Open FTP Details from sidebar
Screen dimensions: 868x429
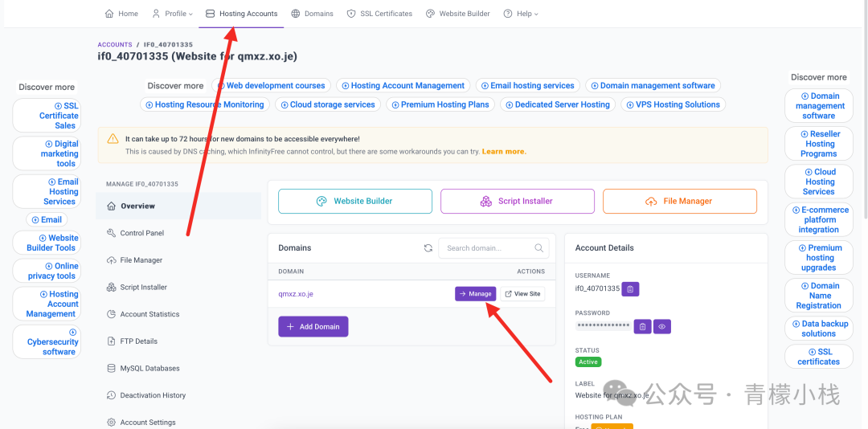138,341
